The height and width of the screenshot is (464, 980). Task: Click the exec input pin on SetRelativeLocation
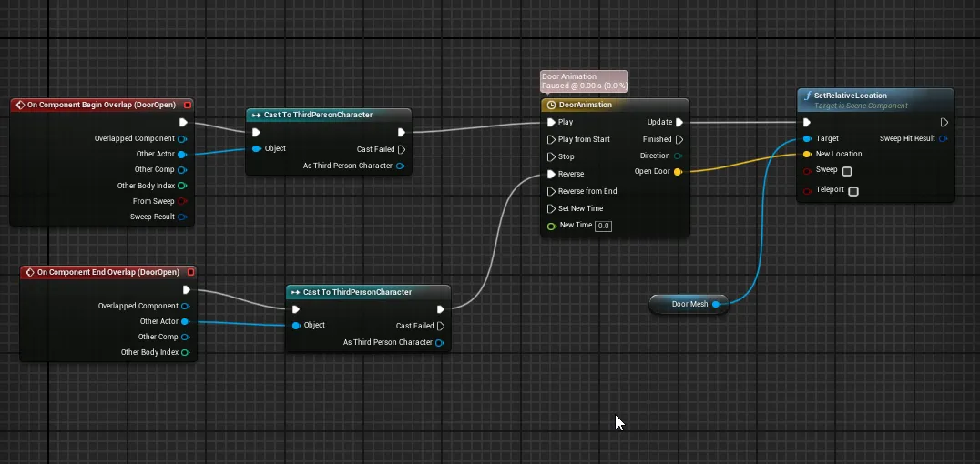tap(807, 123)
